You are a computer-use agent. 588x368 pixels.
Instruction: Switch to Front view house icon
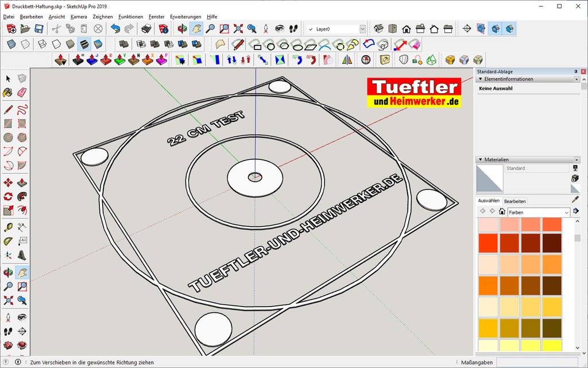coord(407,29)
